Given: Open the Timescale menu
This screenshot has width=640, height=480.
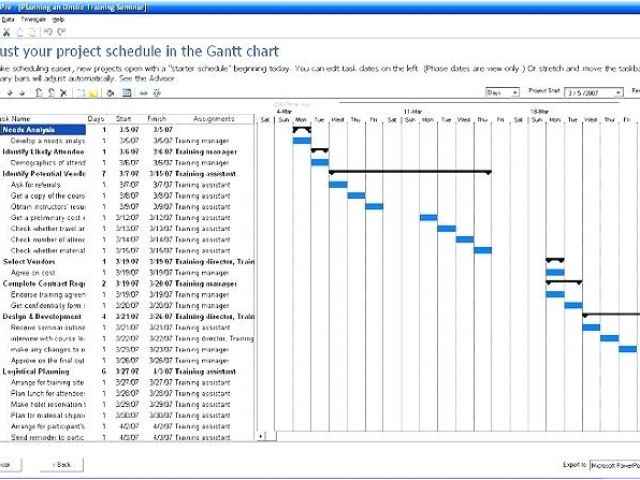Looking at the screenshot, I should [33, 19].
